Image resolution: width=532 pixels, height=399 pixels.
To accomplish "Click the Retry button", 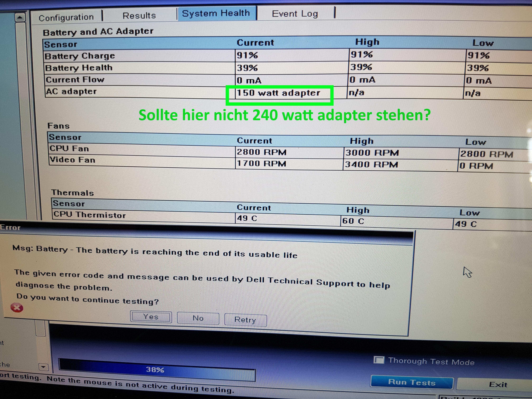I will click(x=245, y=320).
